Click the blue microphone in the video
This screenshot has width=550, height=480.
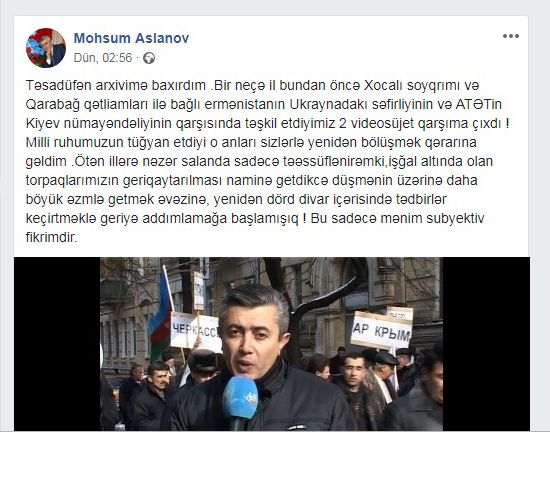coord(240,398)
